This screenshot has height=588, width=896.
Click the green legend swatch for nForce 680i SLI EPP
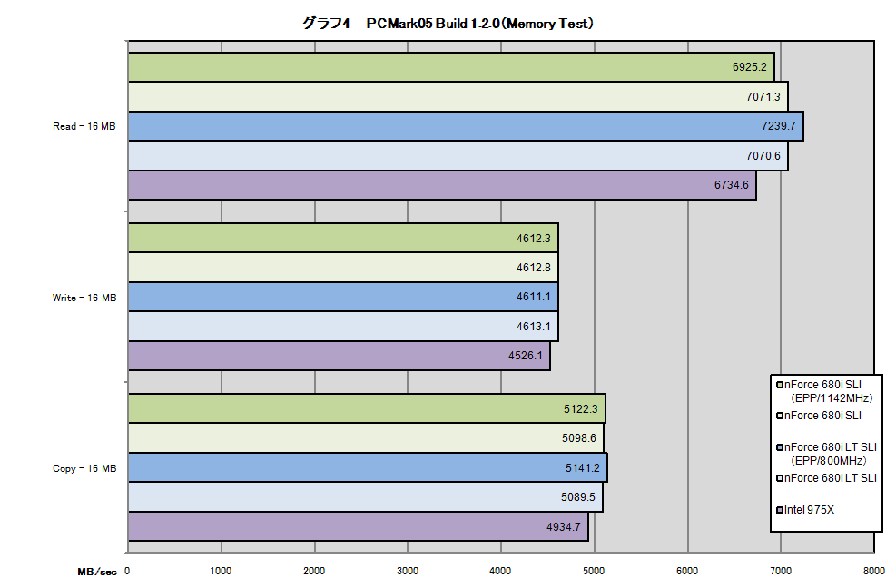(780, 385)
